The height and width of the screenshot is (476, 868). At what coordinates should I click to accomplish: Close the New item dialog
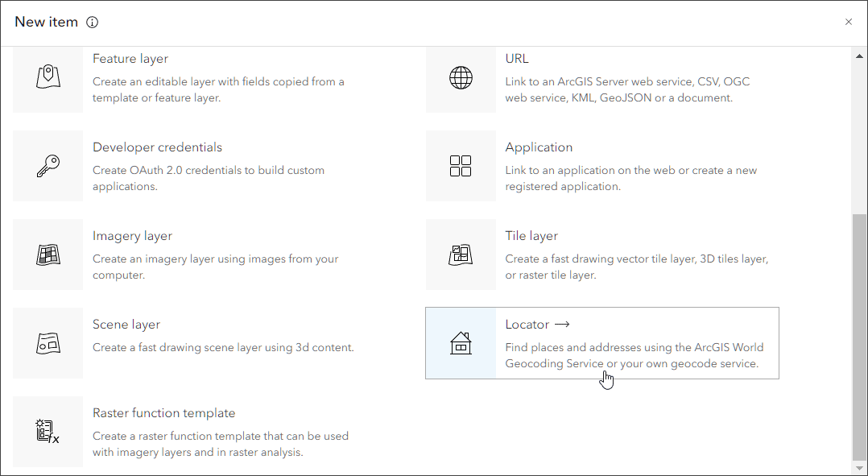(848, 23)
